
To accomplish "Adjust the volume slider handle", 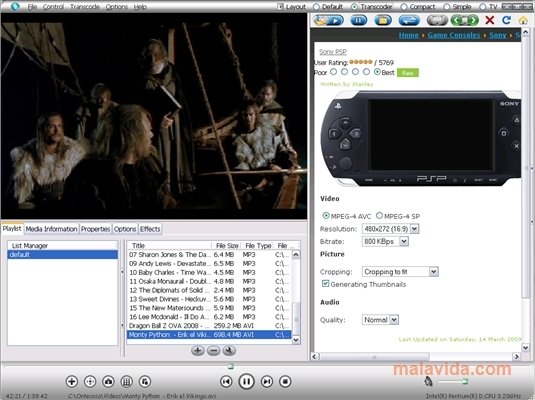I will click(x=465, y=381).
